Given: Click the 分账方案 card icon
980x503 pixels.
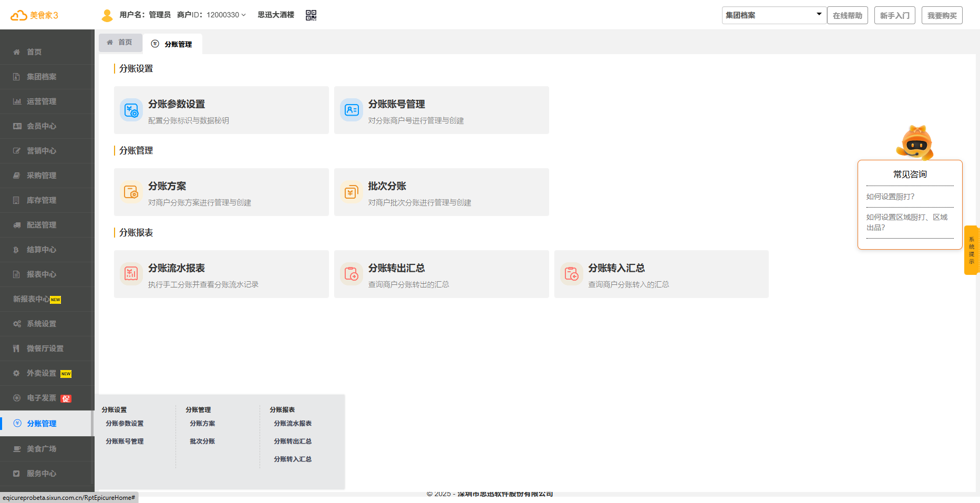Looking at the screenshot, I should coord(131,192).
